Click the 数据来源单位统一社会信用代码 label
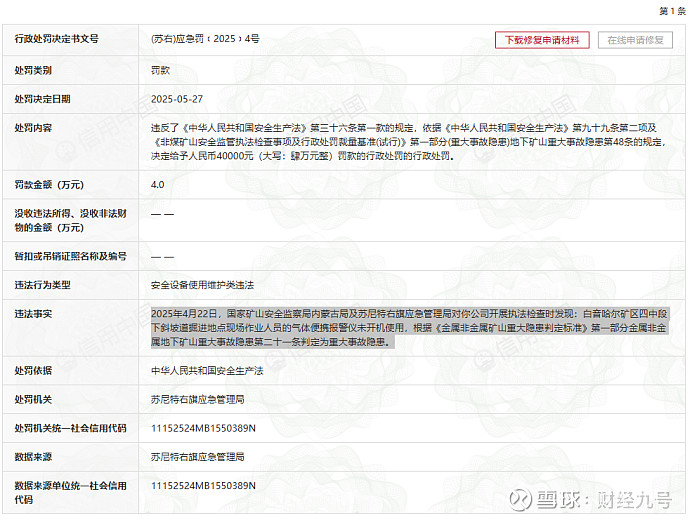 pyautogui.click(x=71, y=493)
